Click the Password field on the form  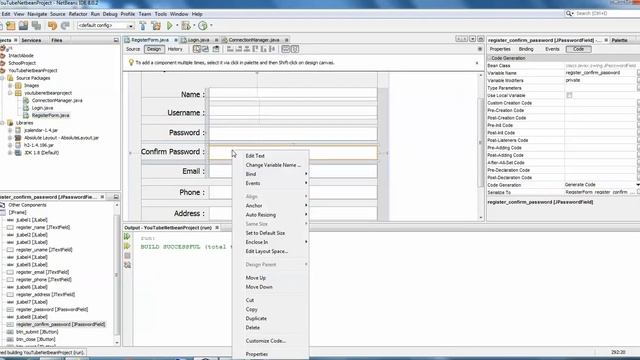[293, 133]
